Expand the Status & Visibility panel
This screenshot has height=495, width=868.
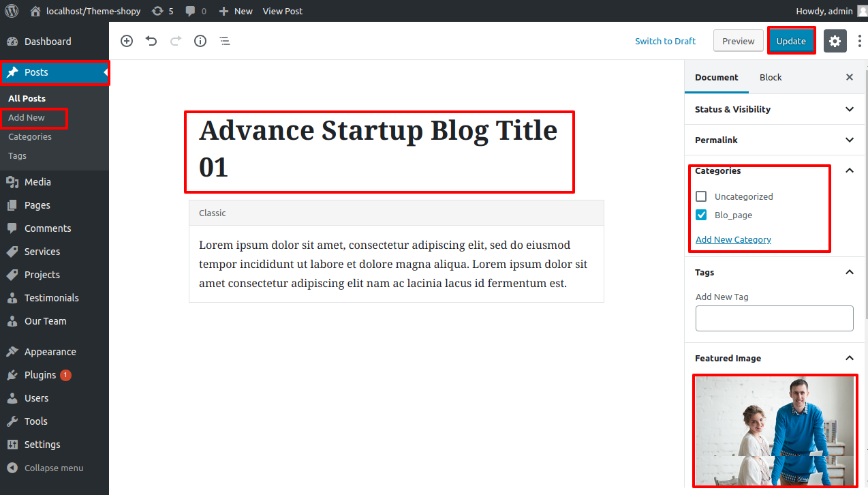pyautogui.click(x=849, y=109)
